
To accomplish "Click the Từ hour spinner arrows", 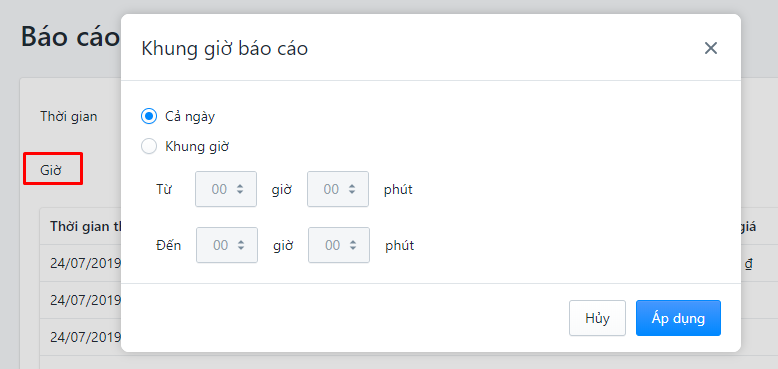I will point(240,189).
